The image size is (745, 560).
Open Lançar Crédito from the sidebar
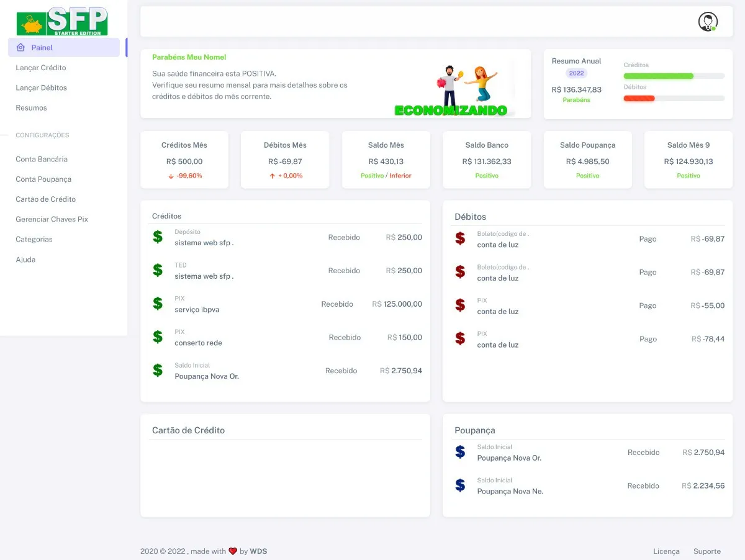point(41,68)
